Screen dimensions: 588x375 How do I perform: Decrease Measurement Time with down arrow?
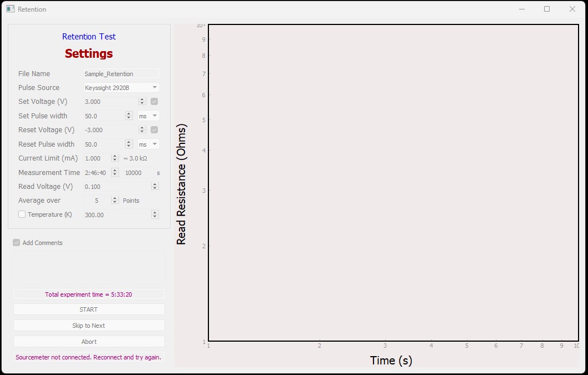(x=115, y=175)
